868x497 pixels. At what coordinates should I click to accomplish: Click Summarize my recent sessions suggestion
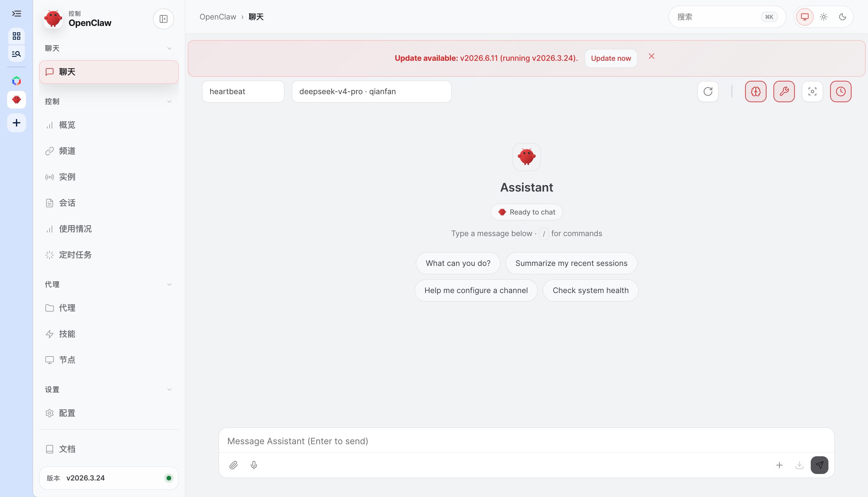[571, 263]
